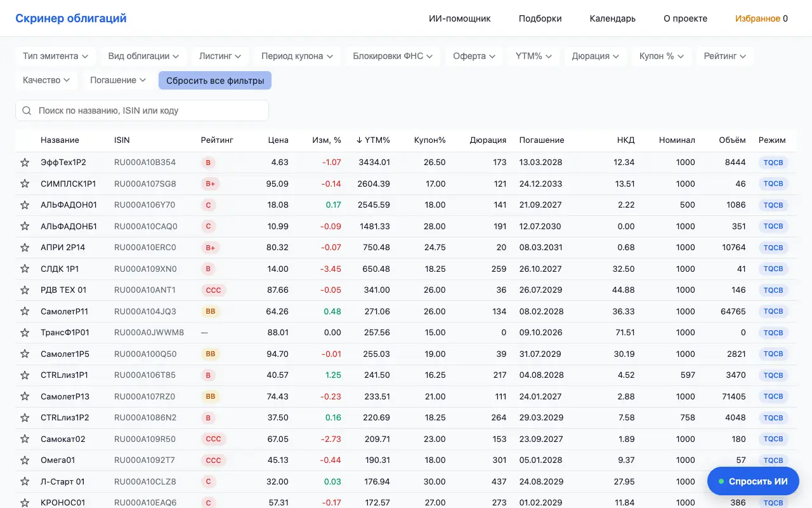The width and height of the screenshot is (812, 508).
Task: Click volume value 71405
Action: tap(735, 396)
